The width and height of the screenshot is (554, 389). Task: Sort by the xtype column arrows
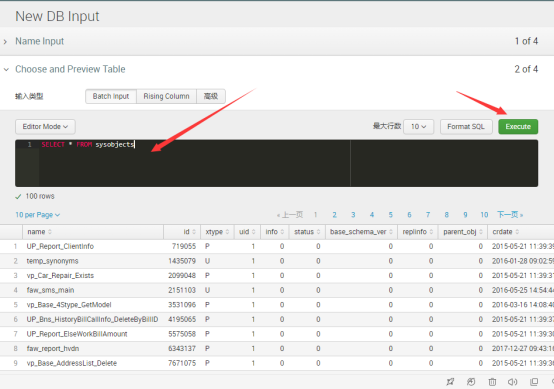click(227, 232)
